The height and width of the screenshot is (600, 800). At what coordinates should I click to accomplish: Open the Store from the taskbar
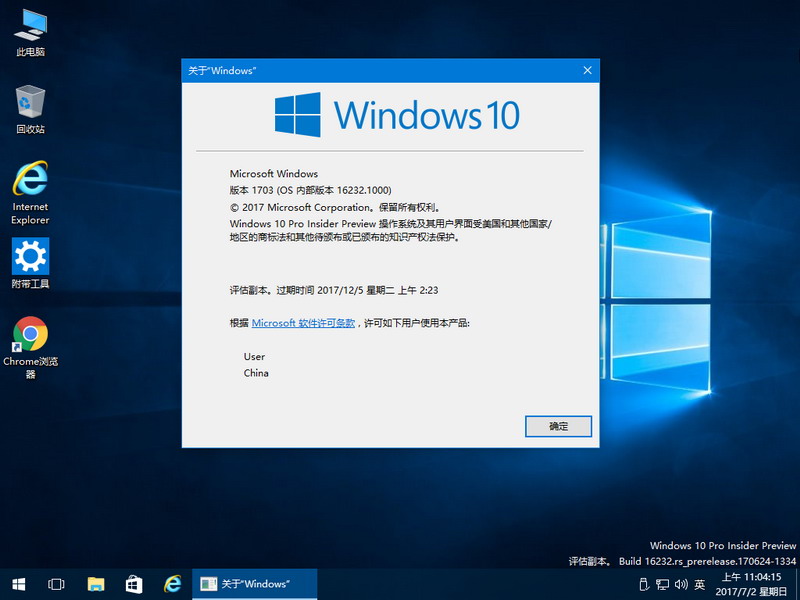[134, 584]
